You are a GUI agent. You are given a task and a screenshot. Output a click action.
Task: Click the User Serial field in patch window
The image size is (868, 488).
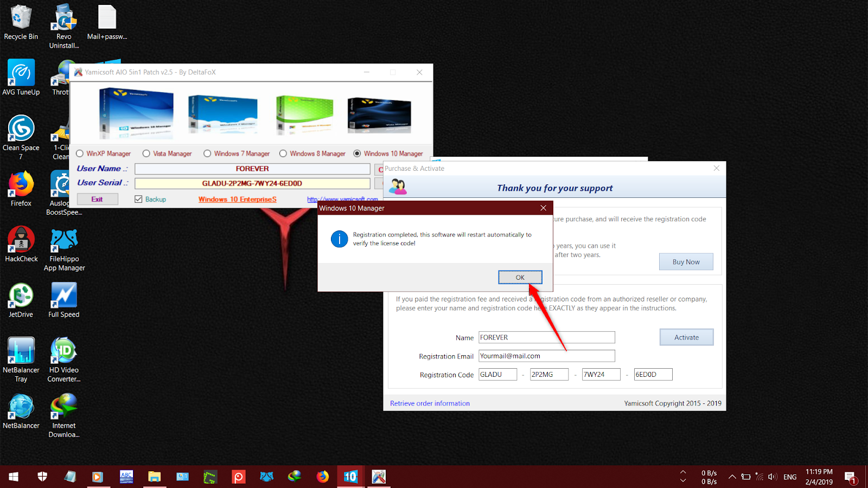(x=252, y=183)
